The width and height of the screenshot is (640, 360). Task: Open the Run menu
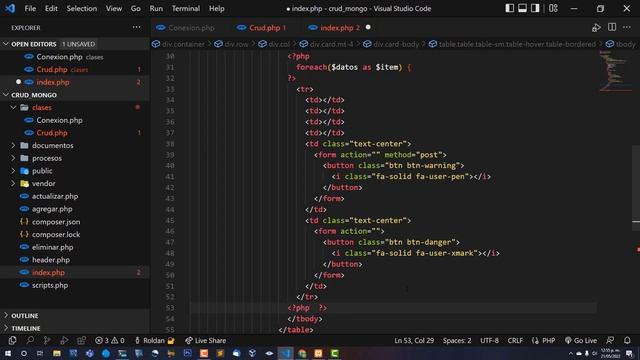tap(156, 8)
